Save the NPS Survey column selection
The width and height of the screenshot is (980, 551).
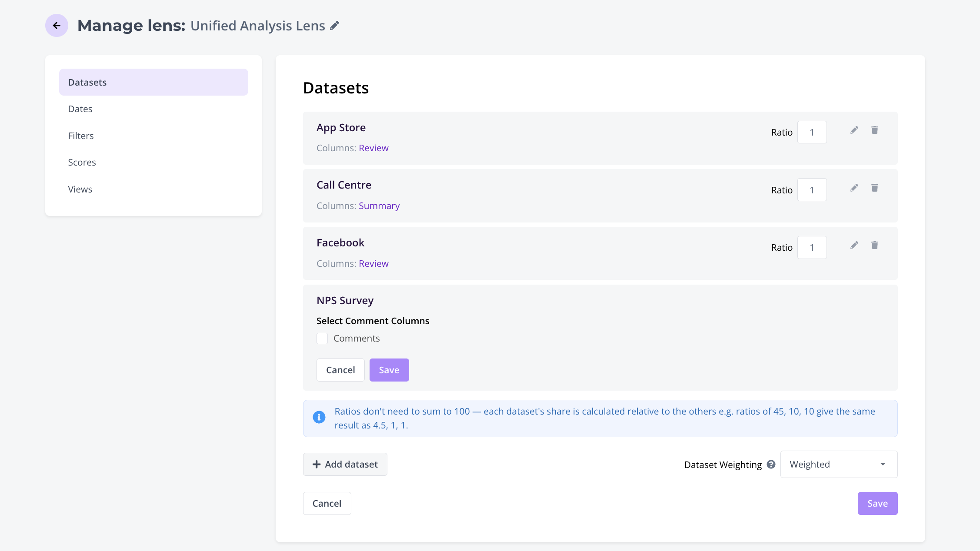point(389,370)
